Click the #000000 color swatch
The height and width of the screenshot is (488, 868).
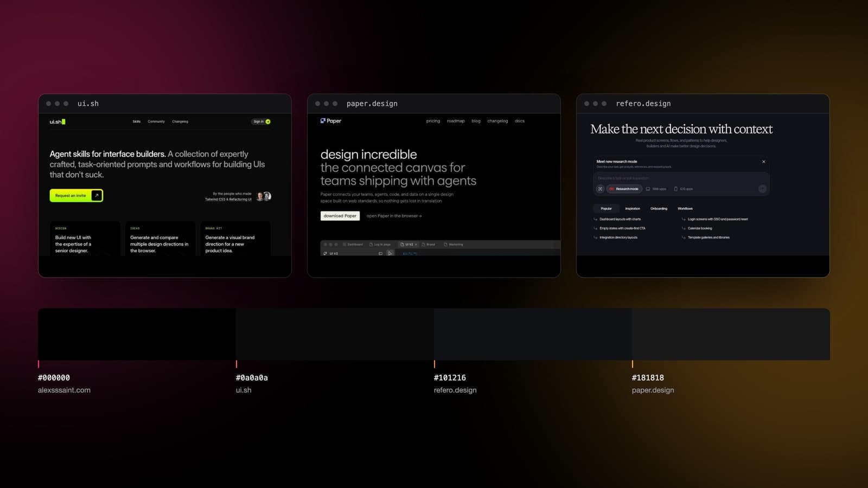point(137,334)
